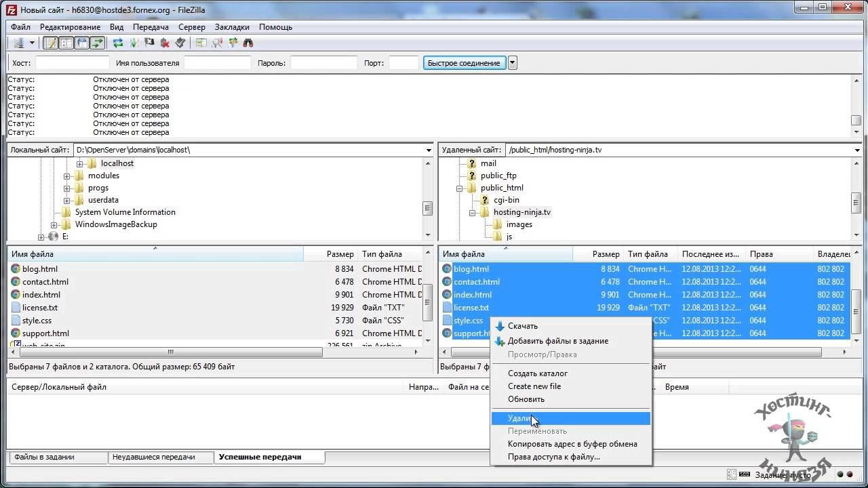Open file search with binoculars icon
868x488 pixels.
pos(248,43)
